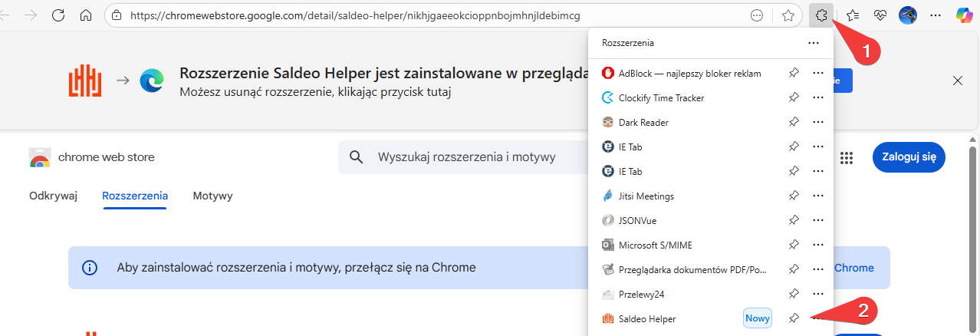Click the user profile avatar
980x336 pixels.
tap(908, 15)
